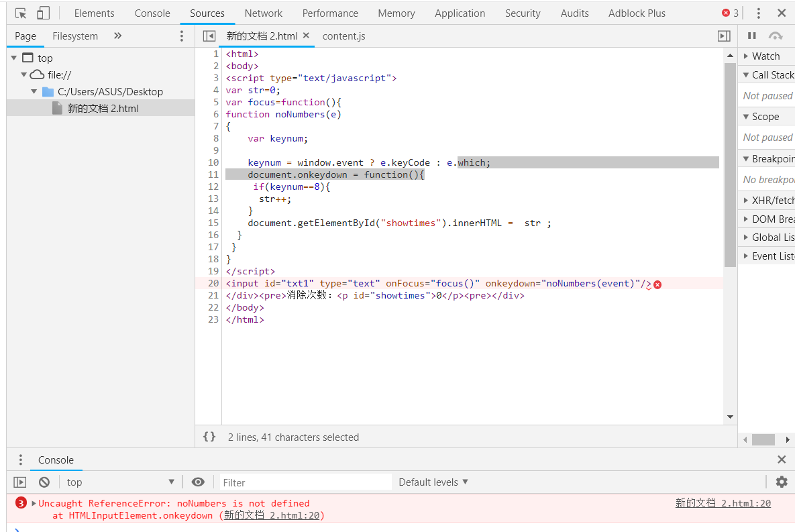795x532 pixels.
Task: Click the editor vertical scrollbar thumb
Action: tap(730, 165)
